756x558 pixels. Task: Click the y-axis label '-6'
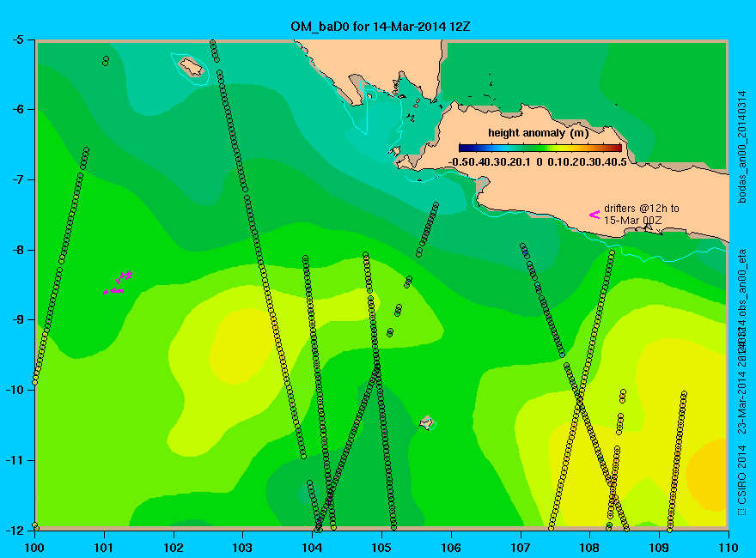coord(16,109)
